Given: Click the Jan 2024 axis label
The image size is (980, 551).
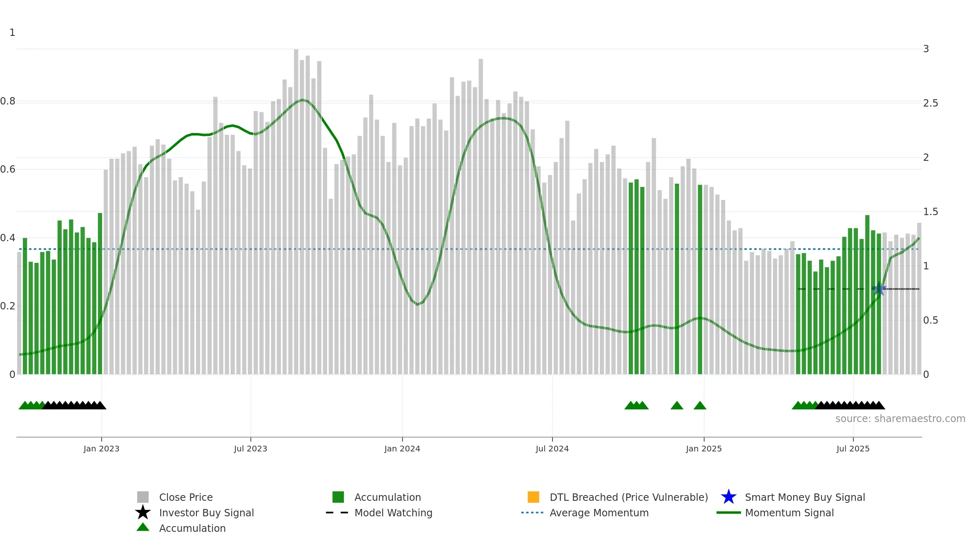Looking at the screenshot, I should 402,449.
